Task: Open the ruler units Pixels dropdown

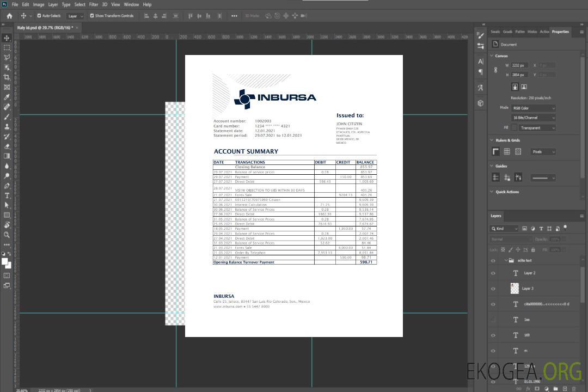Action: (543, 152)
